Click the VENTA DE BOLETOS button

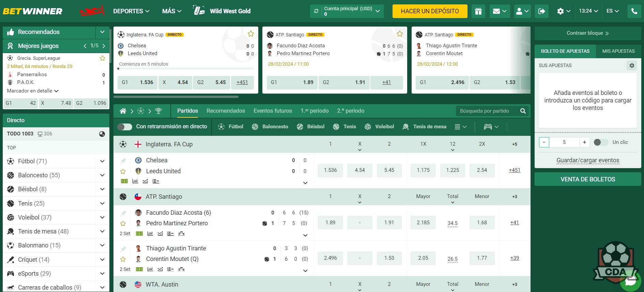588,179
